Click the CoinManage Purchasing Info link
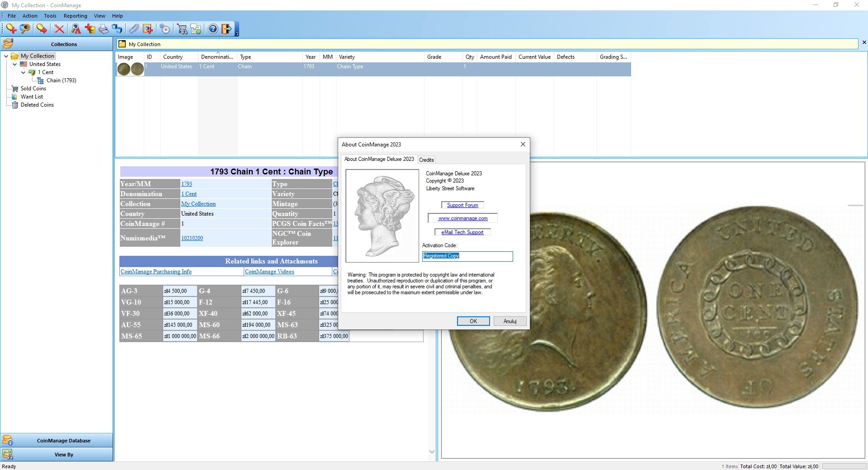 tap(156, 272)
